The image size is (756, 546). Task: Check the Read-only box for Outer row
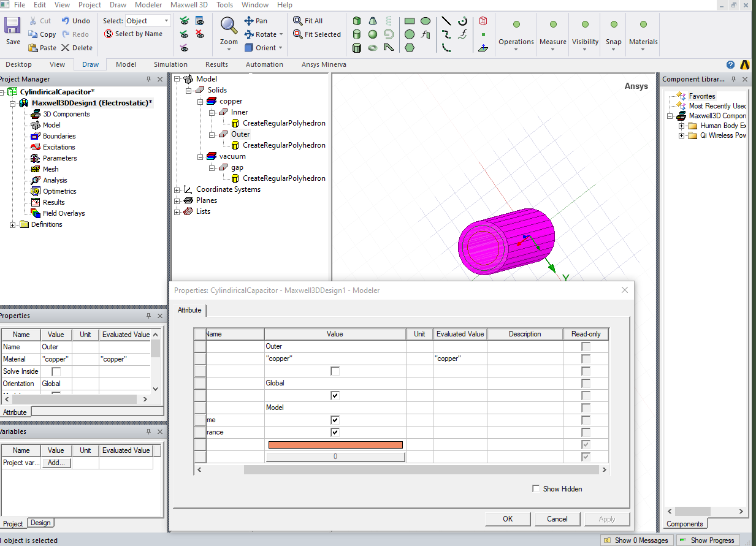click(586, 346)
